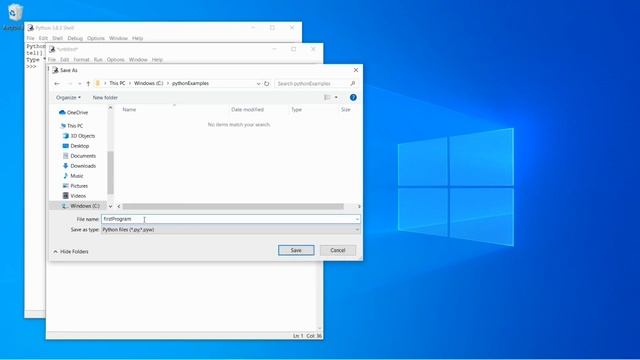
Task: Open Format menu in untitled editor window
Action: [81, 60]
